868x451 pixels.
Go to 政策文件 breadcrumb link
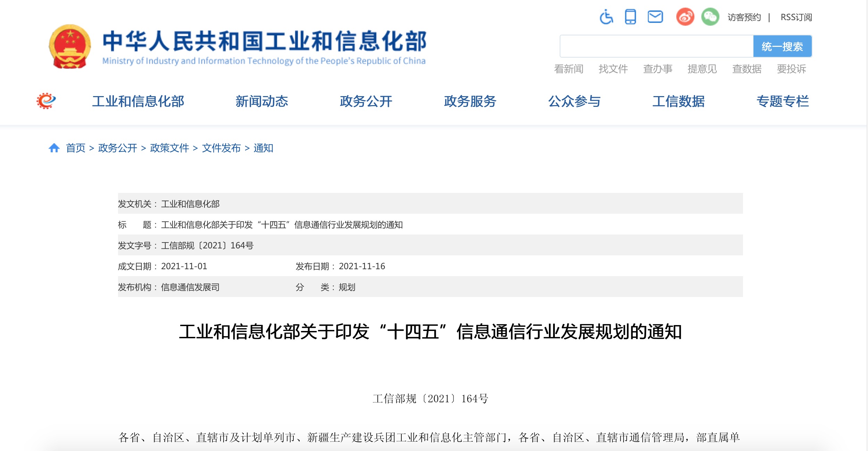click(169, 148)
